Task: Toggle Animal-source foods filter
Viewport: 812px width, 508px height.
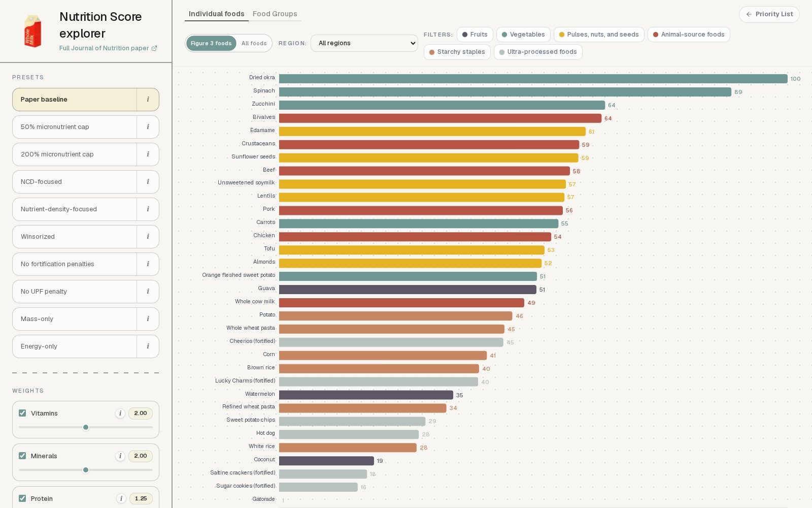Action: (x=689, y=35)
